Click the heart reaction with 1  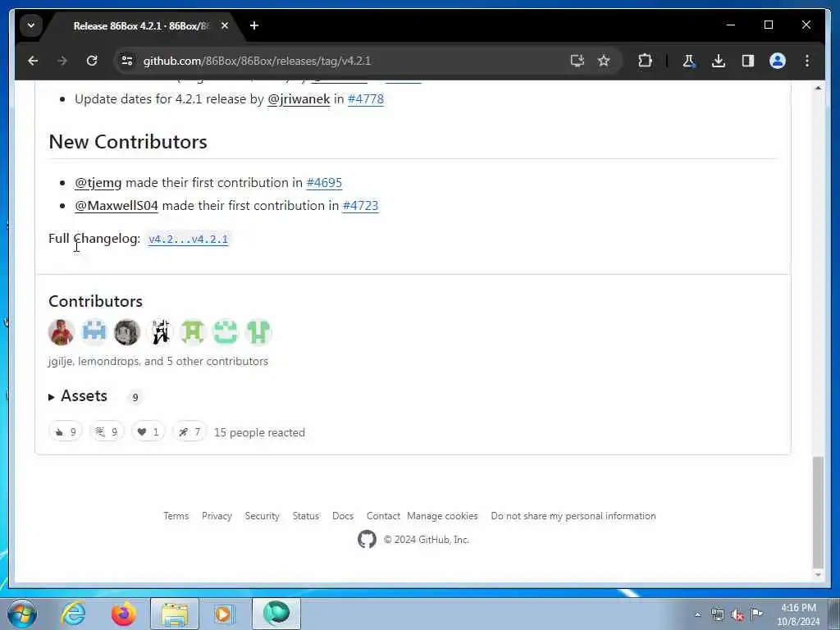148,431
